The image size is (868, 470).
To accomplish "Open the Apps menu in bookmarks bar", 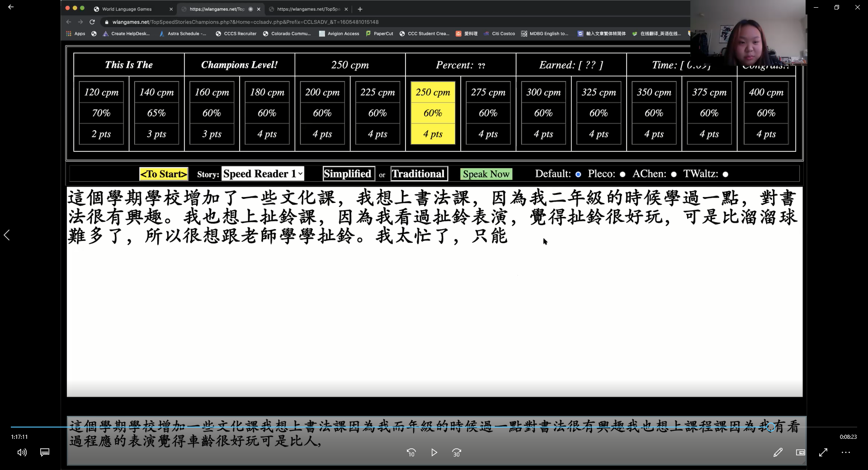I will tap(75, 33).
